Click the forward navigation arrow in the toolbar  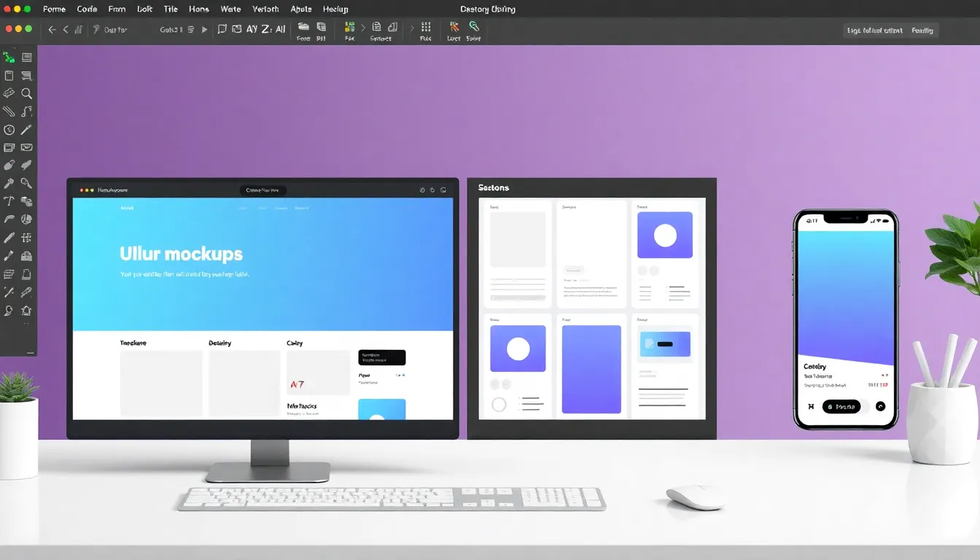tap(206, 28)
